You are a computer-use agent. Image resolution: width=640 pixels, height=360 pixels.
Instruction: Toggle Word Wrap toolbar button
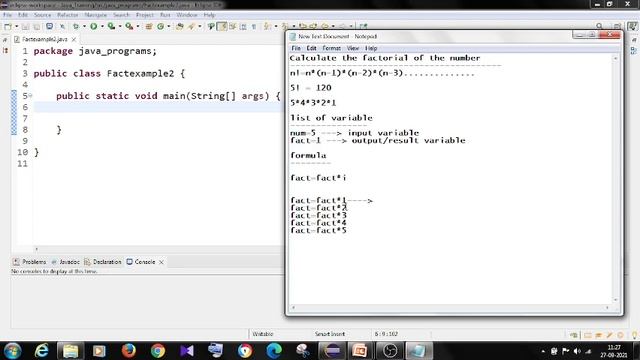233,27
